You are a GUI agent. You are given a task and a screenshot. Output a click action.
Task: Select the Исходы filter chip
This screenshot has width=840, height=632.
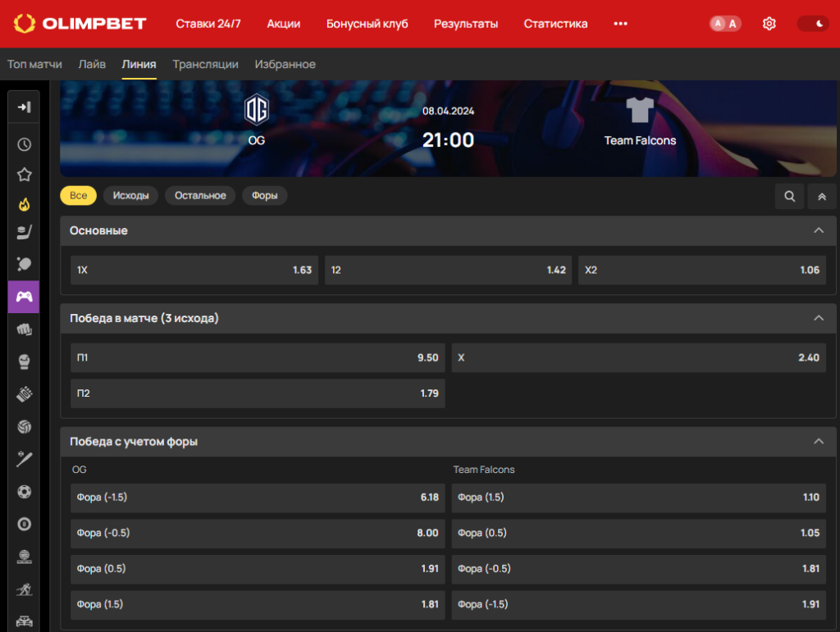tap(130, 196)
